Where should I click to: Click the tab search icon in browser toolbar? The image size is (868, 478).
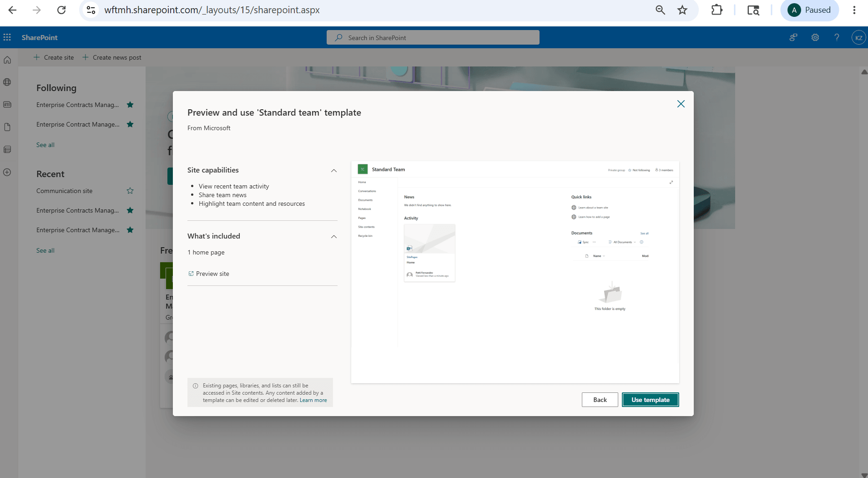click(x=753, y=10)
